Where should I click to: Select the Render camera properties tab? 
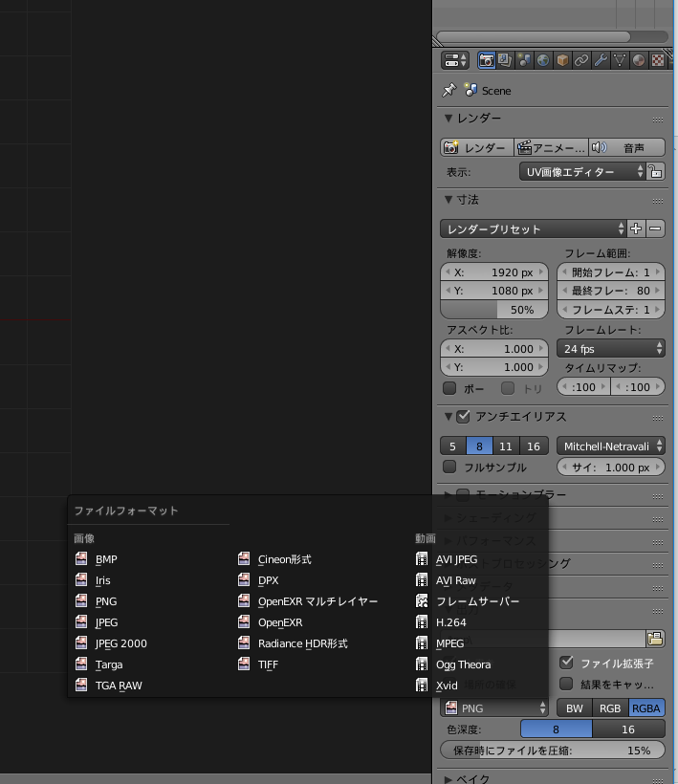(x=486, y=60)
